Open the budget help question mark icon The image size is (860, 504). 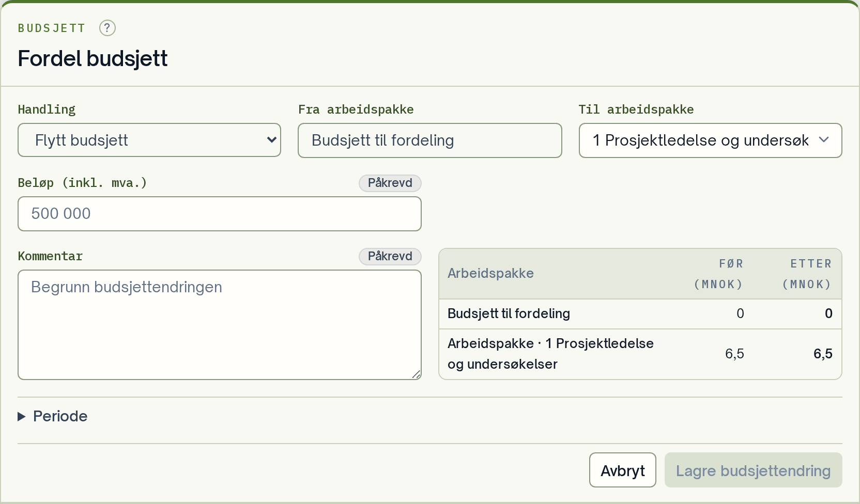(x=108, y=28)
